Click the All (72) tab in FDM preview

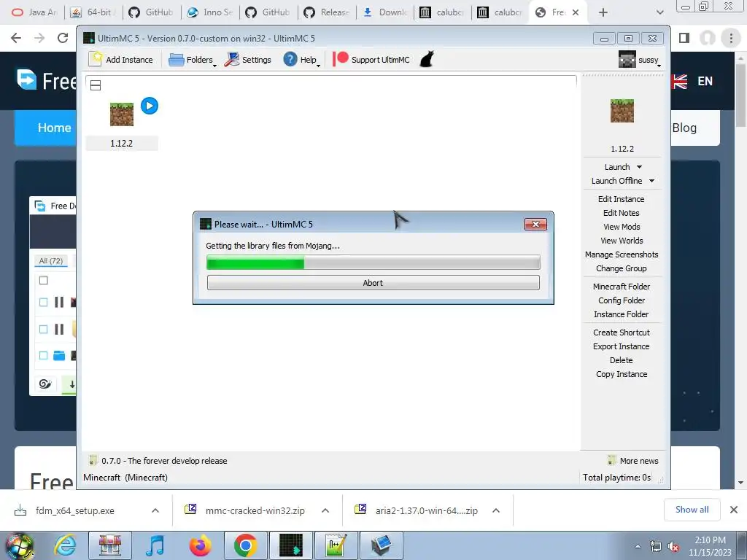pyautogui.click(x=51, y=261)
